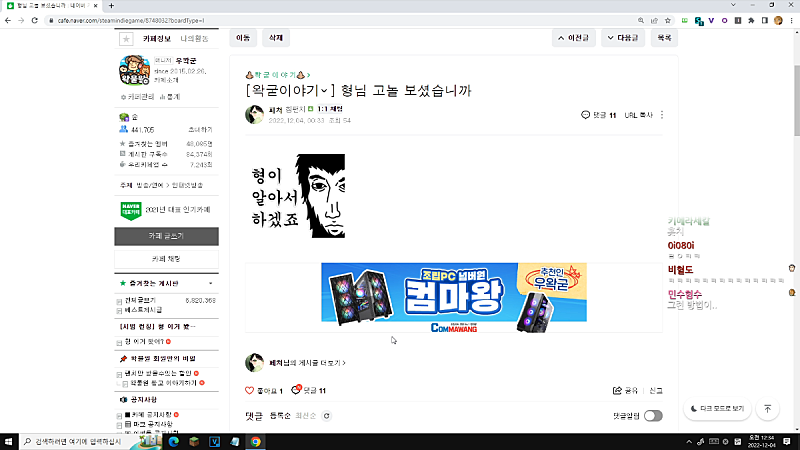
Task: Click the post author's profile avatar
Action: 254,114
